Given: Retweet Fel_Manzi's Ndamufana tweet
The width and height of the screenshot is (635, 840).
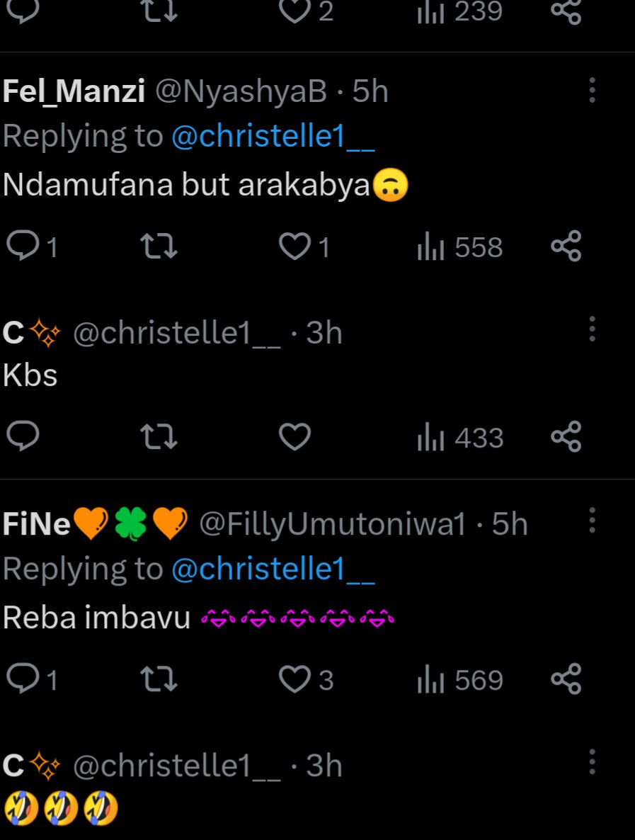Looking at the screenshot, I should pyautogui.click(x=159, y=246).
